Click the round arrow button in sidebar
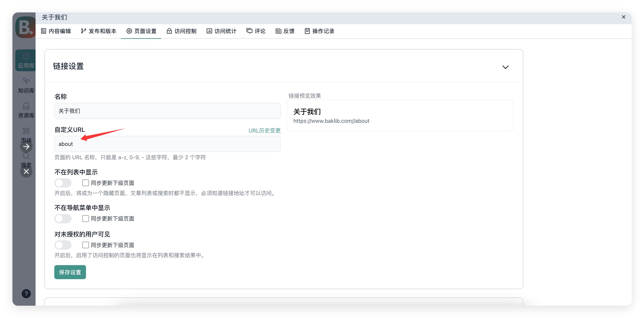Viewport: 644px width, 318px height. (x=26, y=147)
